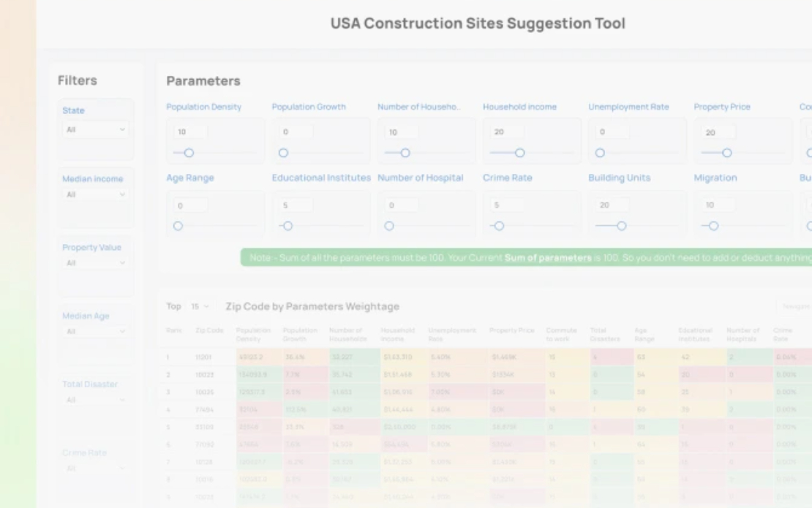Click the Educational Institutes value field

pos(296,205)
